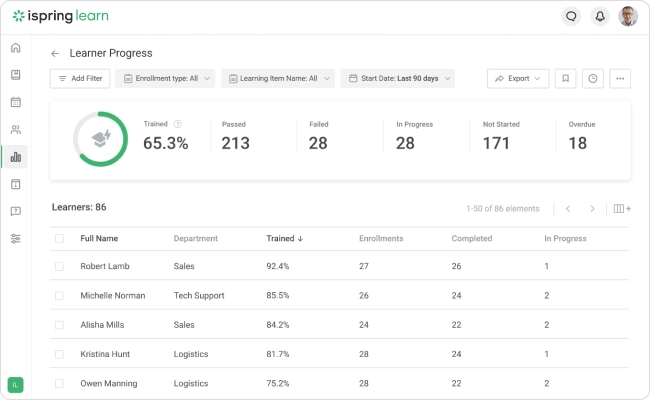Open the add columns icon
Image resolution: width=650 pixels, height=400 pixels.
(x=622, y=208)
